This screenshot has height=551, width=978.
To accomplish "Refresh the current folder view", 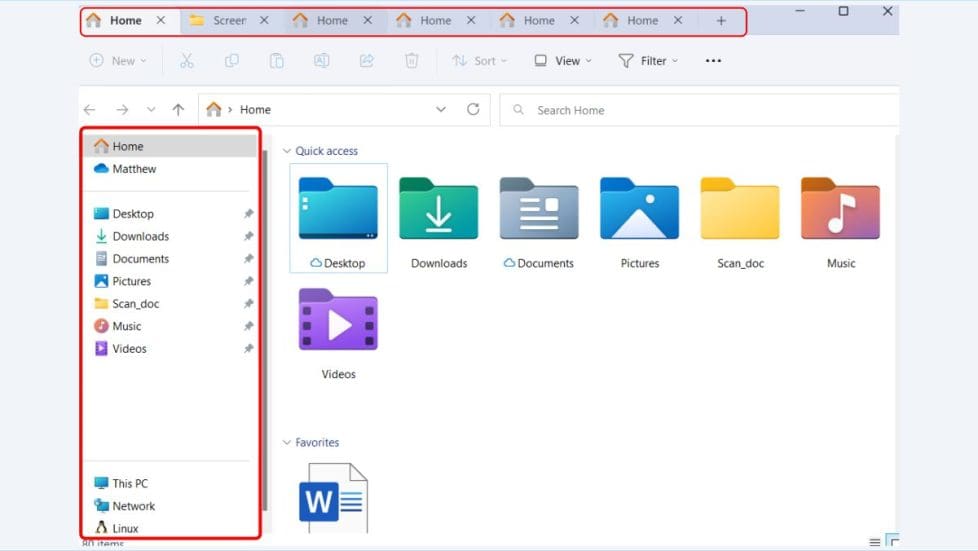I will coord(473,110).
